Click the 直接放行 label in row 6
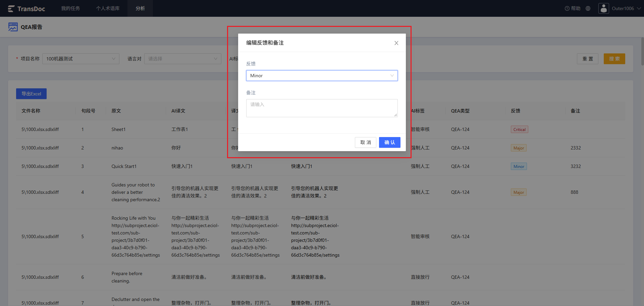The width and height of the screenshot is (644, 306). click(x=420, y=277)
